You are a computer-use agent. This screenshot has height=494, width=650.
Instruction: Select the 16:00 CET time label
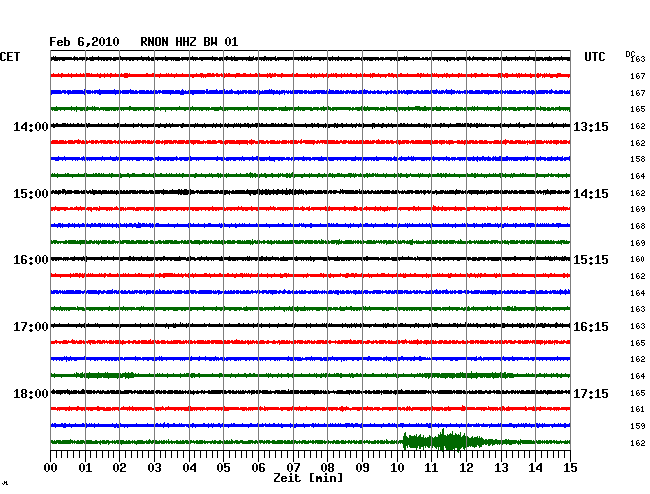pos(31,260)
